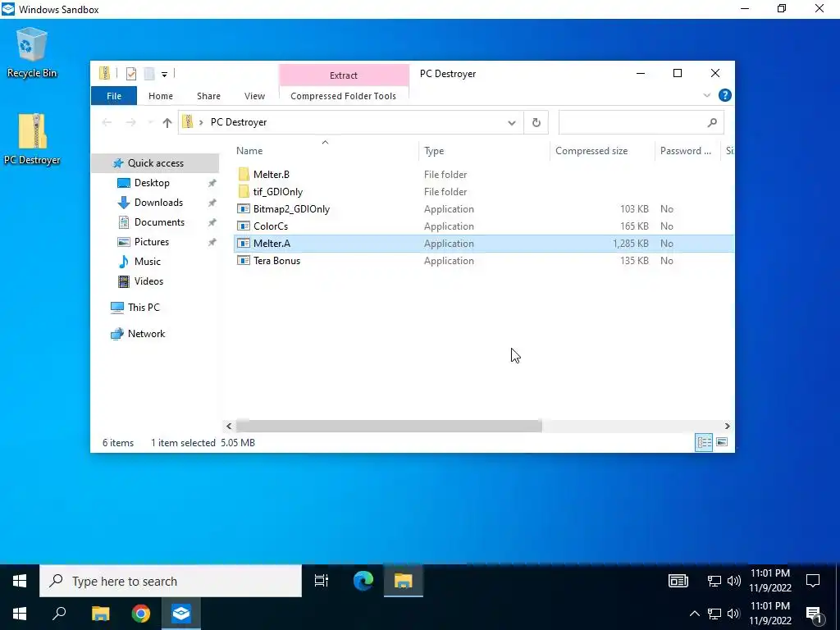Click the New folder quick access icon

pyautogui.click(x=149, y=74)
